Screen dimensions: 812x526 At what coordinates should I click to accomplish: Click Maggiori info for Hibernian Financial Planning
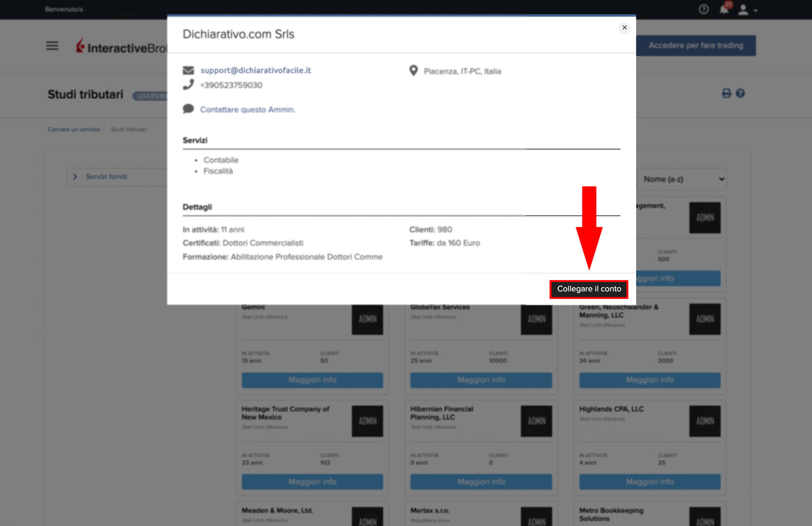481,482
